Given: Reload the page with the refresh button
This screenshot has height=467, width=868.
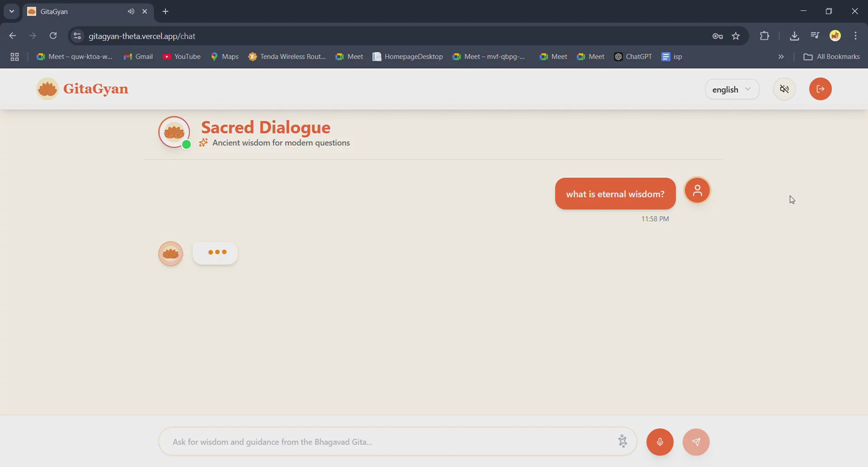Looking at the screenshot, I should tap(53, 36).
